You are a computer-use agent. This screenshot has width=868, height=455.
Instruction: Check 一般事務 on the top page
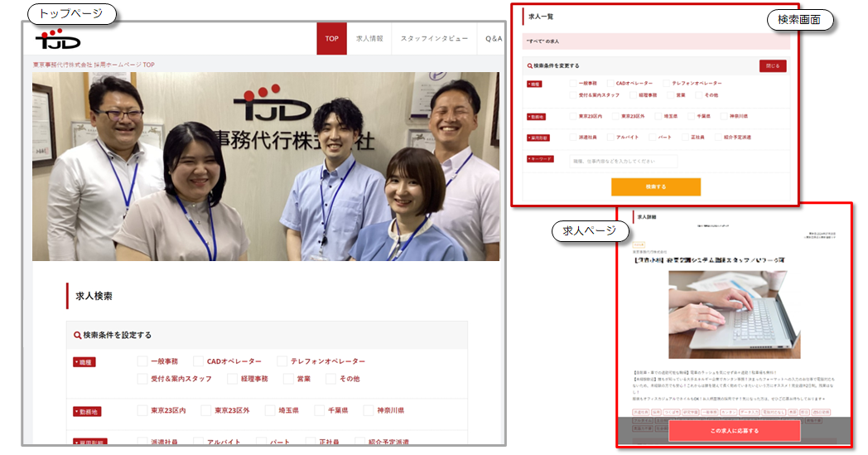click(x=142, y=361)
